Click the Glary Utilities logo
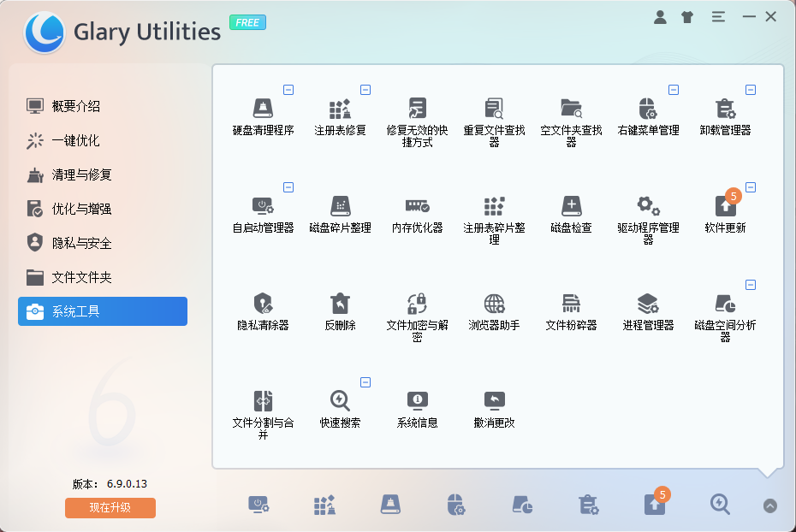 (x=45, y=32)
